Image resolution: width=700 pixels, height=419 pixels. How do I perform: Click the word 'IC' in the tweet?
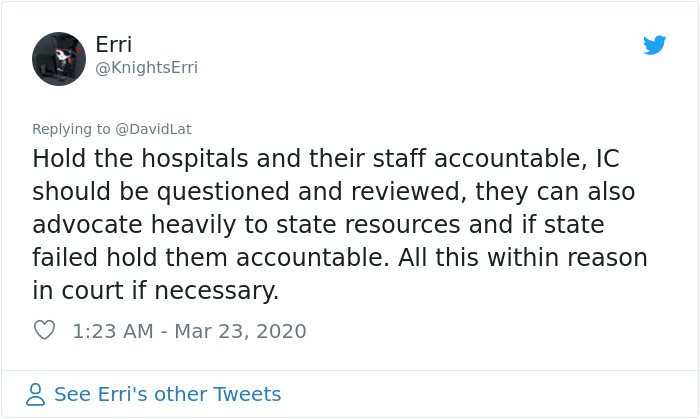pos(610,159)
